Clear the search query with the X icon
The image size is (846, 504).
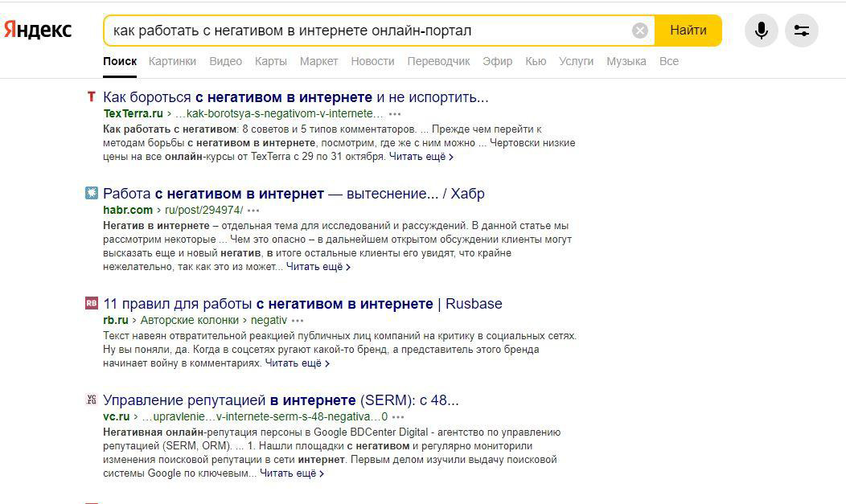640,31
